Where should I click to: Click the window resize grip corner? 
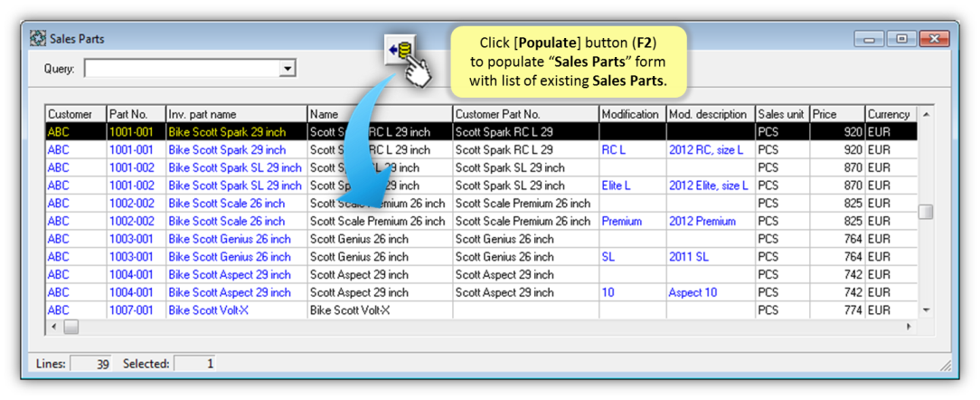click(947, 366)
